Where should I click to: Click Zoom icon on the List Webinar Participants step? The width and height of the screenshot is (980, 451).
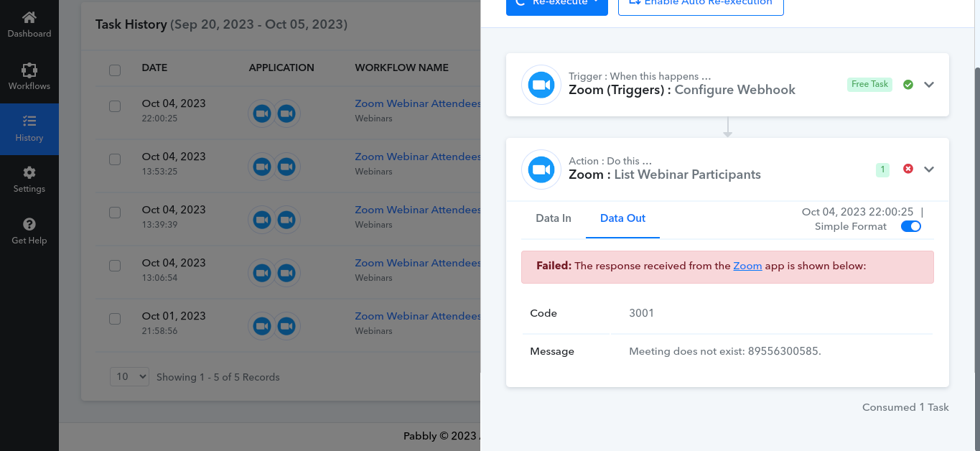[x=541, y=169]
